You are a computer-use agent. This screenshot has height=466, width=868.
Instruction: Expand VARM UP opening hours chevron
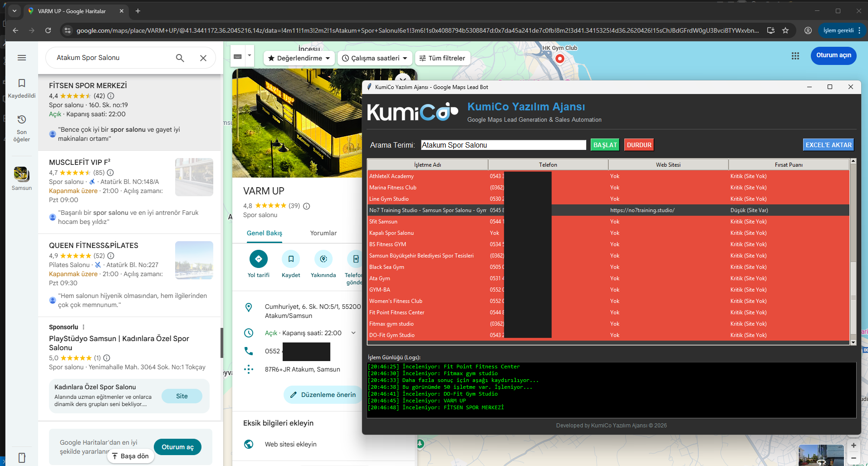[x=353, y=333]
